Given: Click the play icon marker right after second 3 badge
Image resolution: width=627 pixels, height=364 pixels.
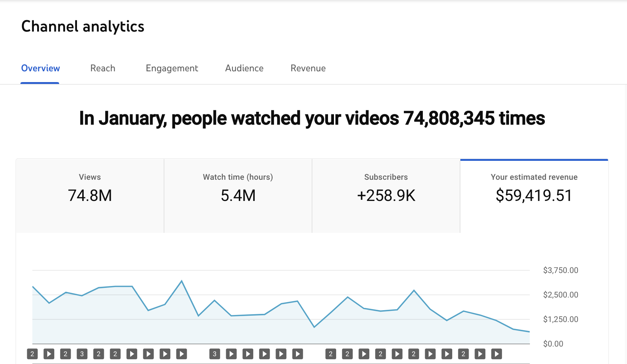Looking at the screenshot, I should coord(231,354).
